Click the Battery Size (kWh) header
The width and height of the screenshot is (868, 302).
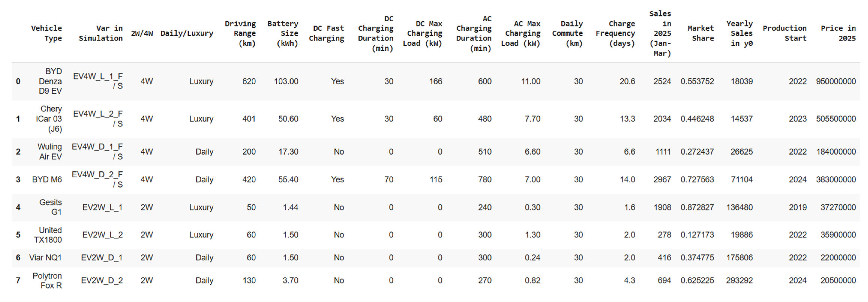(x=283, y=33)
